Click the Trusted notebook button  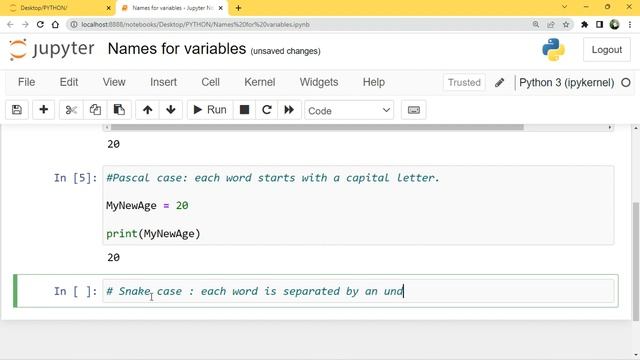464,82
